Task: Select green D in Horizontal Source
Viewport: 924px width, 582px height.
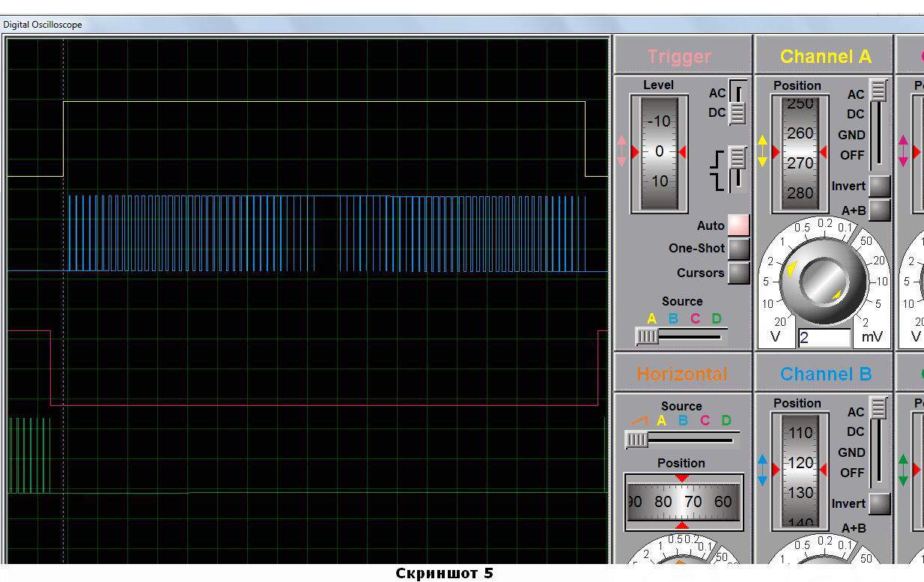Action: click(726, 421)
